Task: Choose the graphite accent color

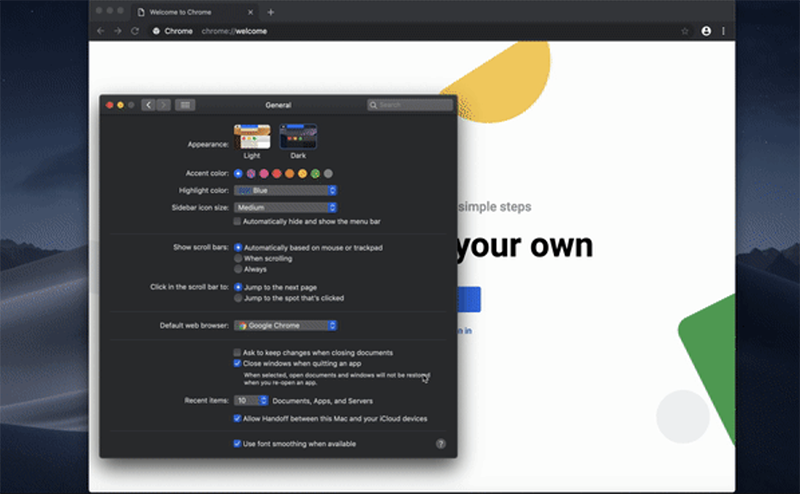Action: 329,174
